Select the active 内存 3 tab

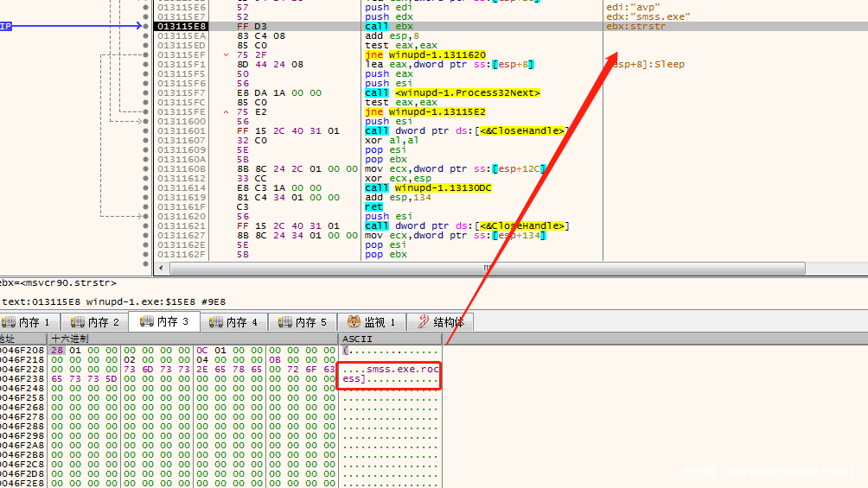pos(163,321)
